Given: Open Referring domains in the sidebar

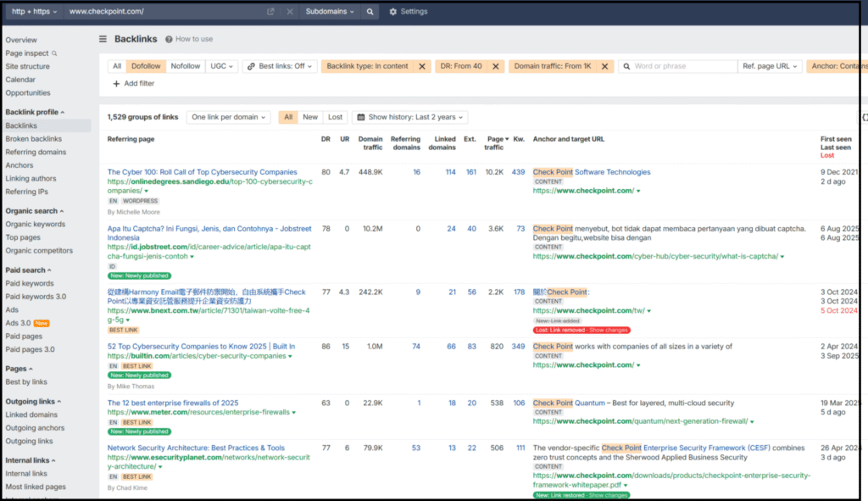Looking at the screenshot, I should click(36, 153).
